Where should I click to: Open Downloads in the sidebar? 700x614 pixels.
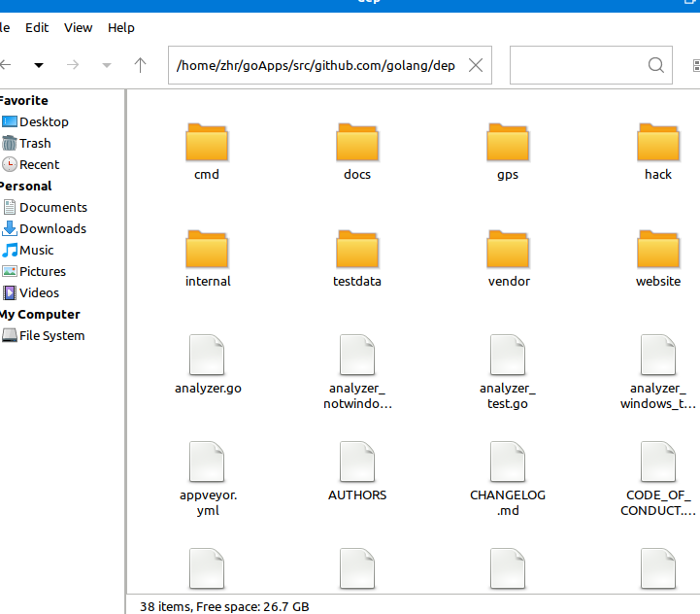(x=45, y=229)
